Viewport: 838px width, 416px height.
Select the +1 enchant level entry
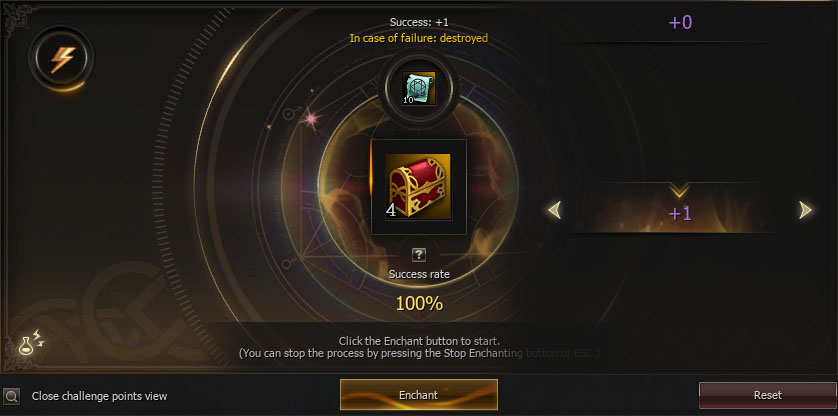[x=680, y=213]
